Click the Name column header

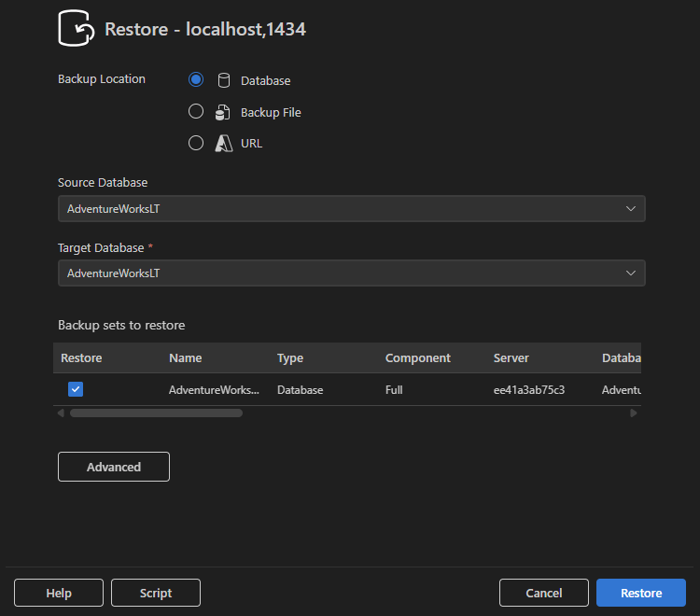click(185, 358)
